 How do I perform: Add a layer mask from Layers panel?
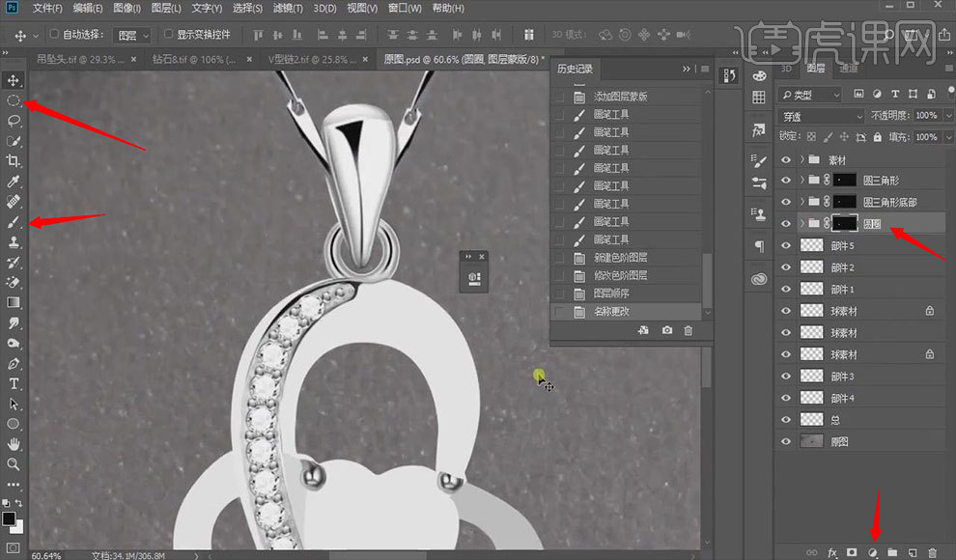852,551
